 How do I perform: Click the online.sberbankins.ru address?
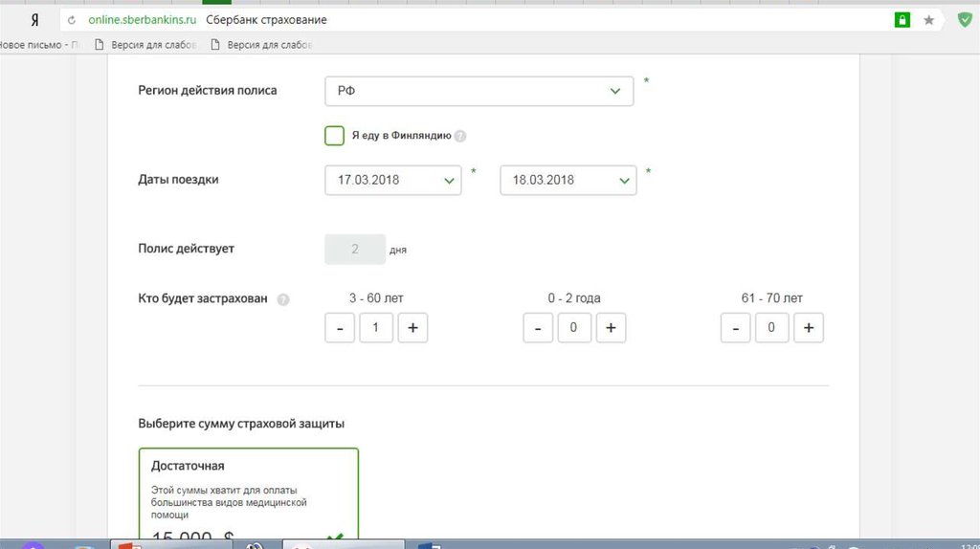143,20
